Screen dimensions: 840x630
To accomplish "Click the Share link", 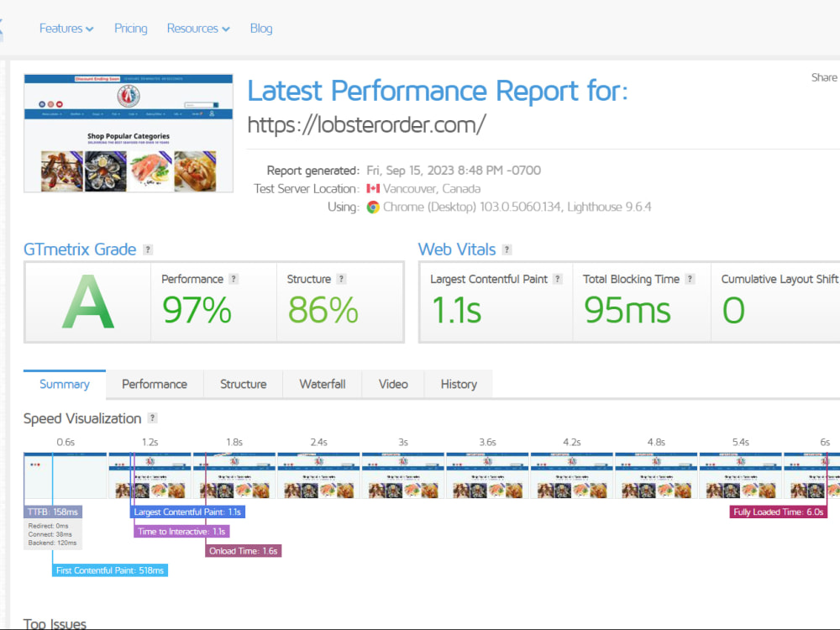I will pyautogui.click(x=824, y=77).
